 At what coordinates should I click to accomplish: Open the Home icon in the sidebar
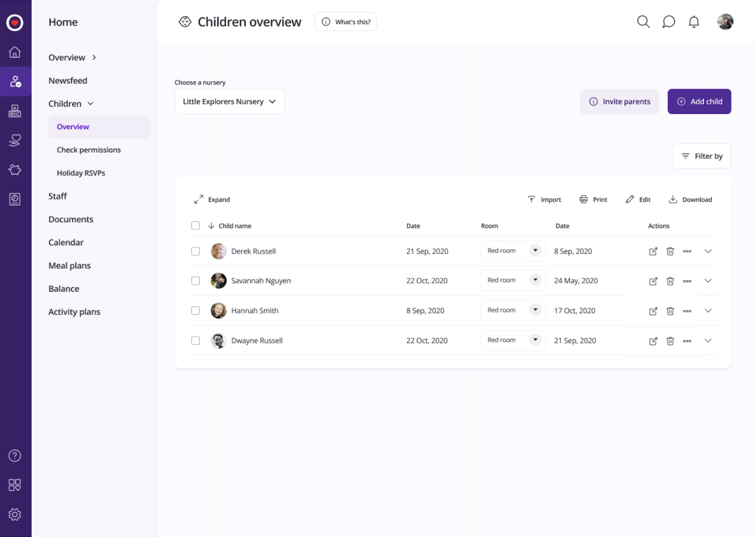[x=15, y=52]
